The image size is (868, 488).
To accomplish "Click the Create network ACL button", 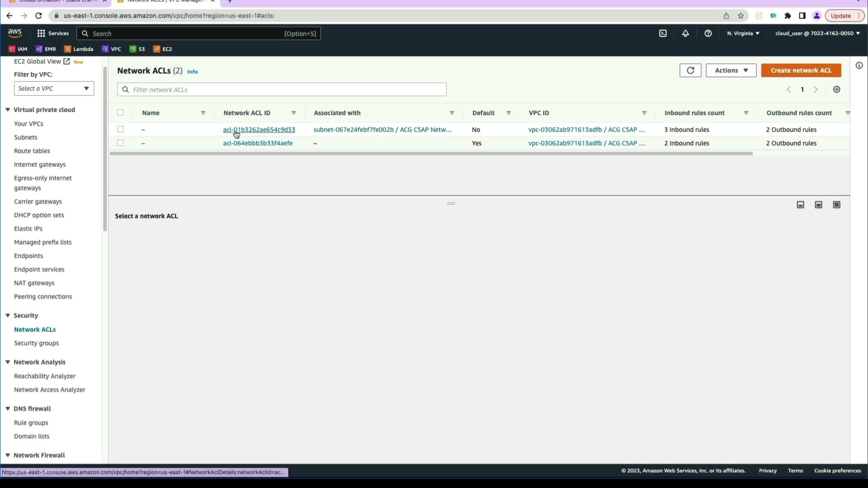I will pos(801,70).
